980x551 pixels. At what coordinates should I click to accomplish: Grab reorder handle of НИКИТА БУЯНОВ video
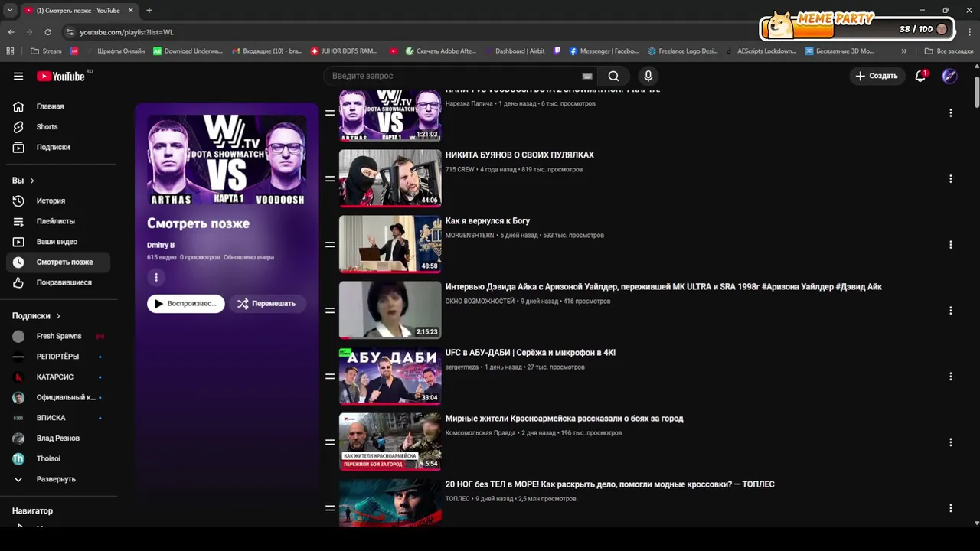(x=330, y=179)
